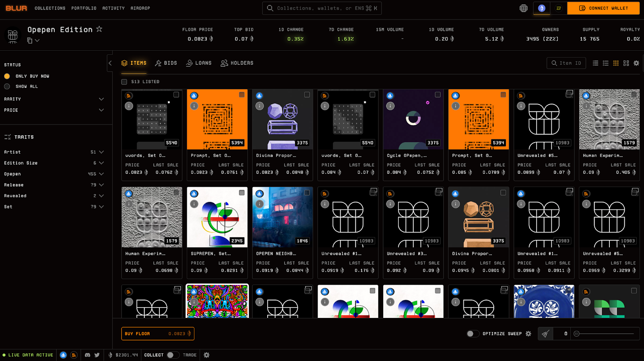The width and height of the screenshot is (644, 361).
Task: Copy collection address icon under title
Action: coord(30,40)
